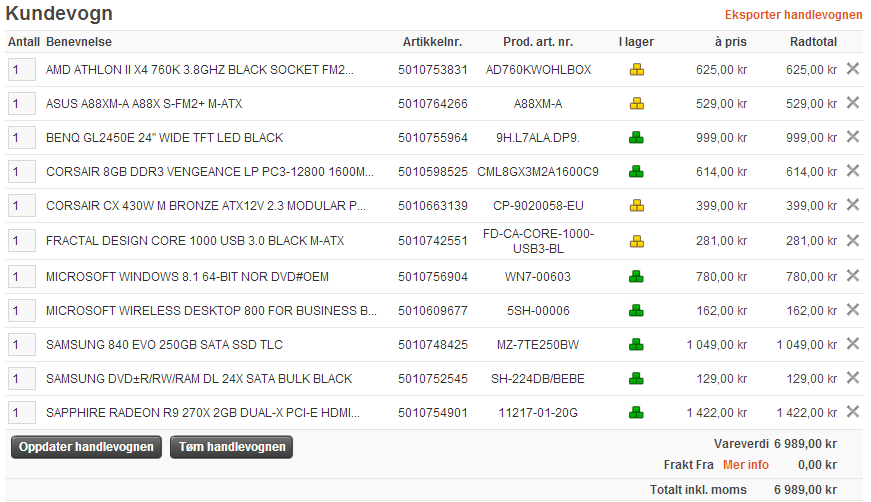Click the I lager column header
Viewport: 871px width, 502px height.
[636, 42]
